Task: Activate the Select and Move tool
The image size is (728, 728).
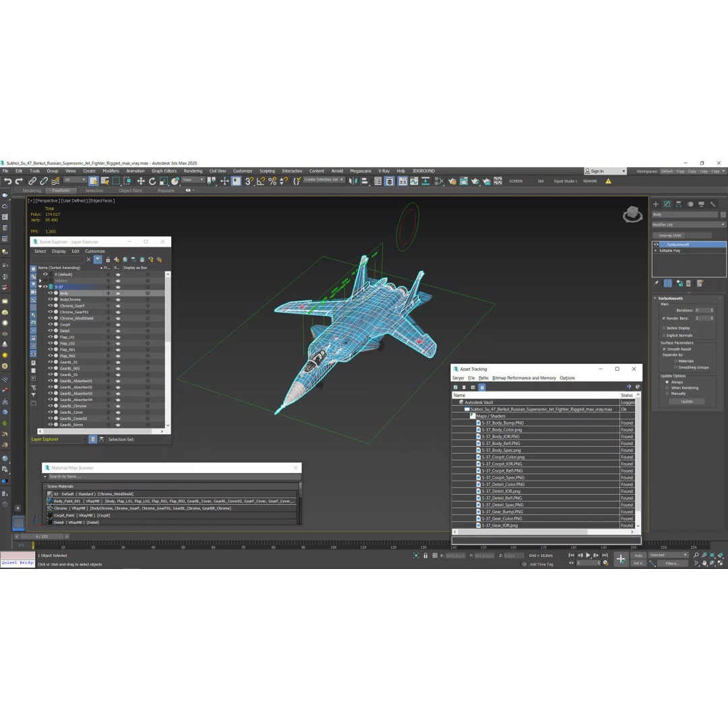Action: (x=141, y=181)
